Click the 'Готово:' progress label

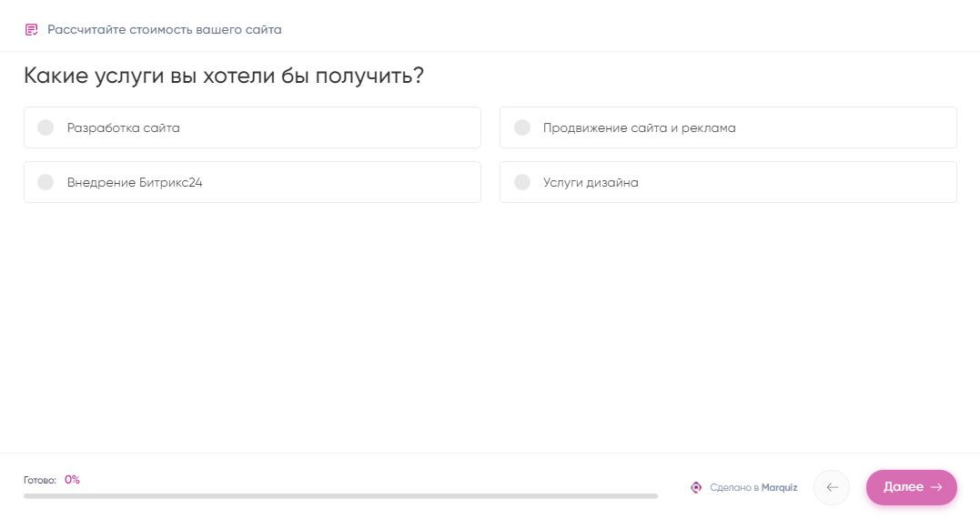click(x=40, y=480)
